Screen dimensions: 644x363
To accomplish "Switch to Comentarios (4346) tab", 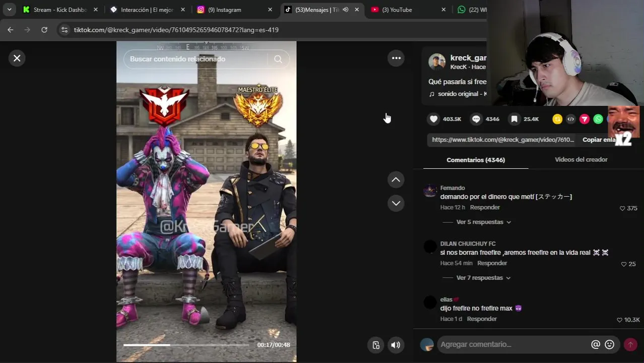I will point(476,160).
